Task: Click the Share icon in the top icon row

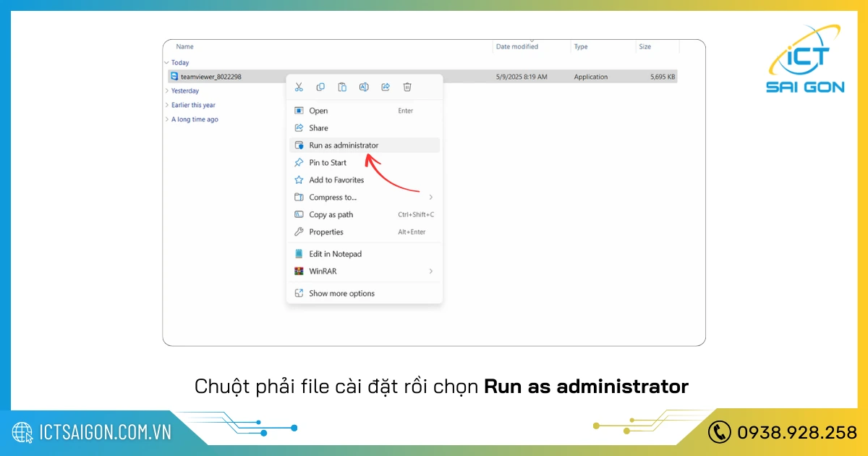Action: click(x=386, y=87)
